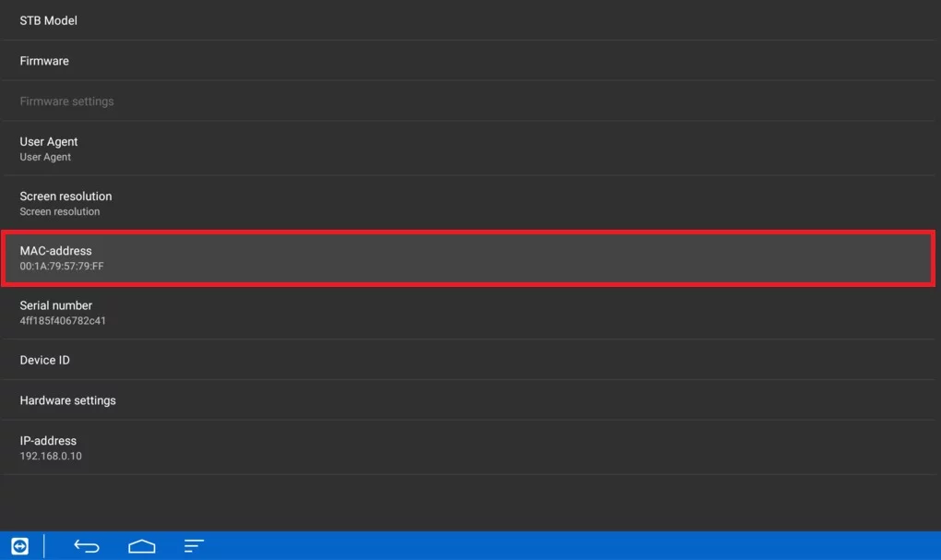941x560 pixels.
Task: Open the Firmware setting
Action: (468, 61)
